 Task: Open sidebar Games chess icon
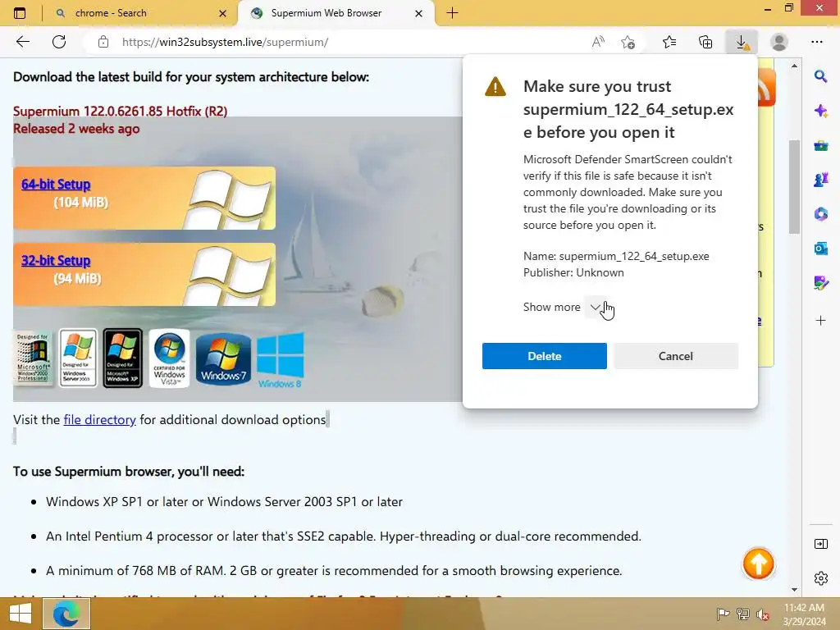click(x=820, y=180)
